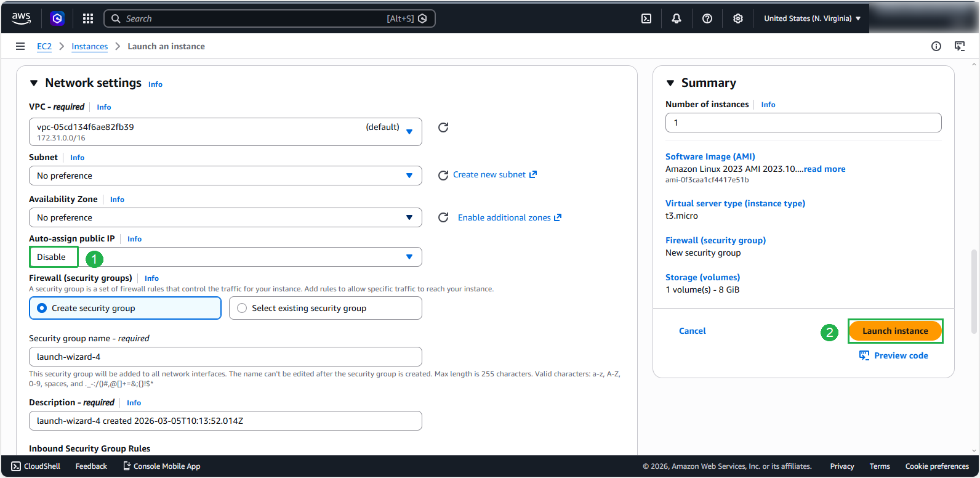
Task: Click the purple hexagon shortcut icon beside AWS logo
Action: click(x=57, y=18)
